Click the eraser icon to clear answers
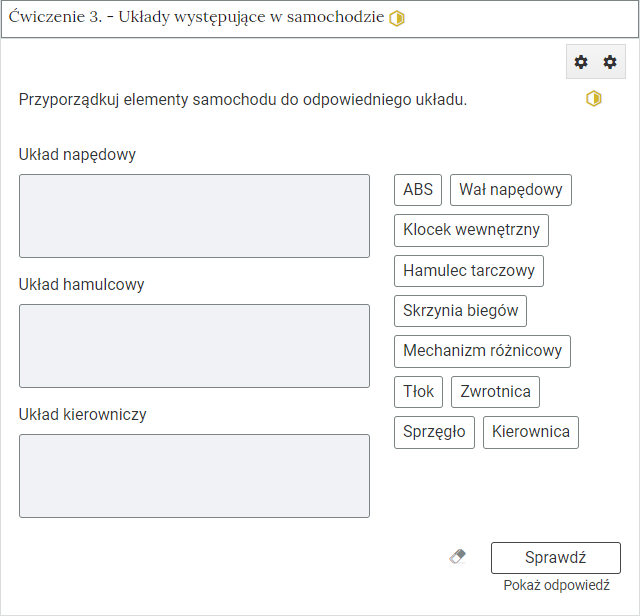Screen dimensions: 640x616 click(x=458, y=557)
